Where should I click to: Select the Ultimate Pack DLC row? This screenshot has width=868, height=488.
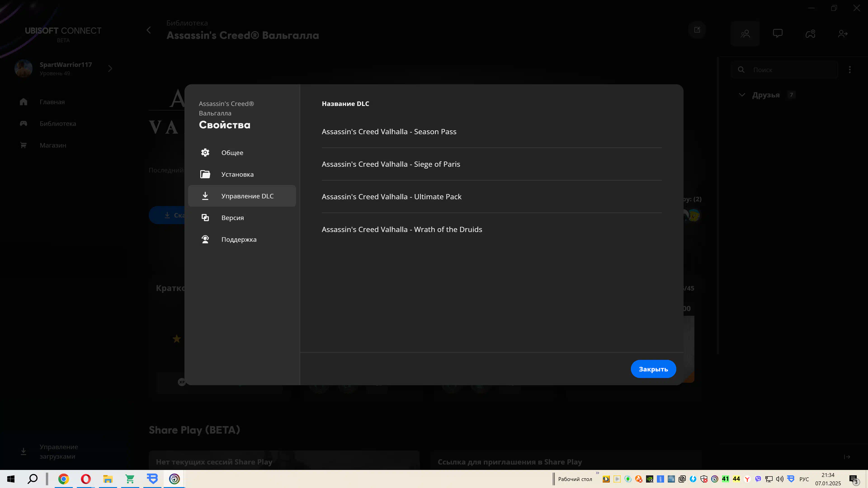click(492, 197)
